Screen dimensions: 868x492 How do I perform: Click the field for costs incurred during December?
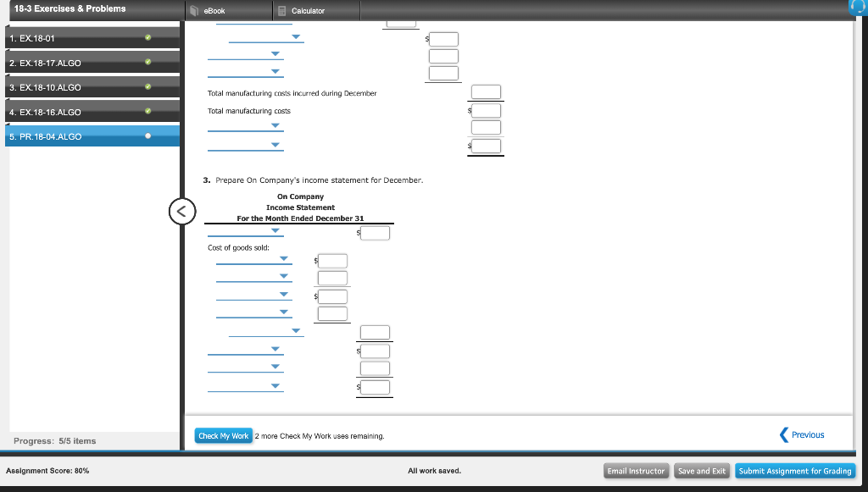coord(486,91)
